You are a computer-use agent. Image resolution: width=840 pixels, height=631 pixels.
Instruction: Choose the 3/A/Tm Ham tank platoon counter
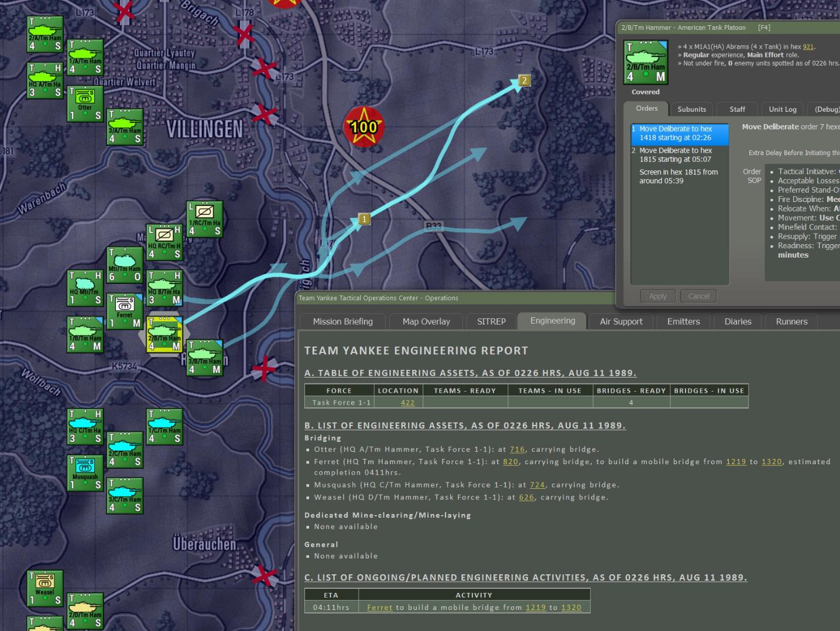click(x=125, y=127)
